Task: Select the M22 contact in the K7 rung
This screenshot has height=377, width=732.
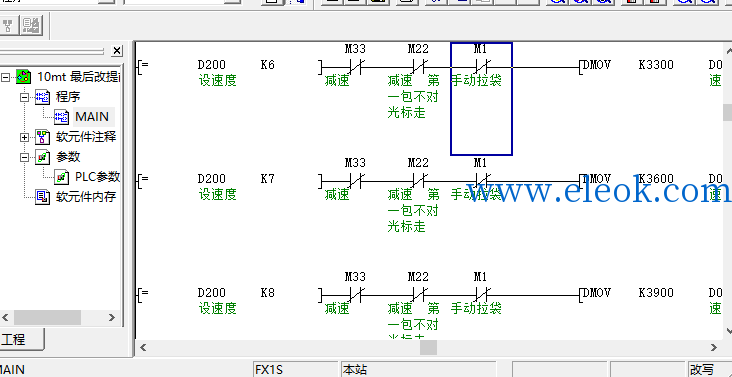Action: click(418, 181)
